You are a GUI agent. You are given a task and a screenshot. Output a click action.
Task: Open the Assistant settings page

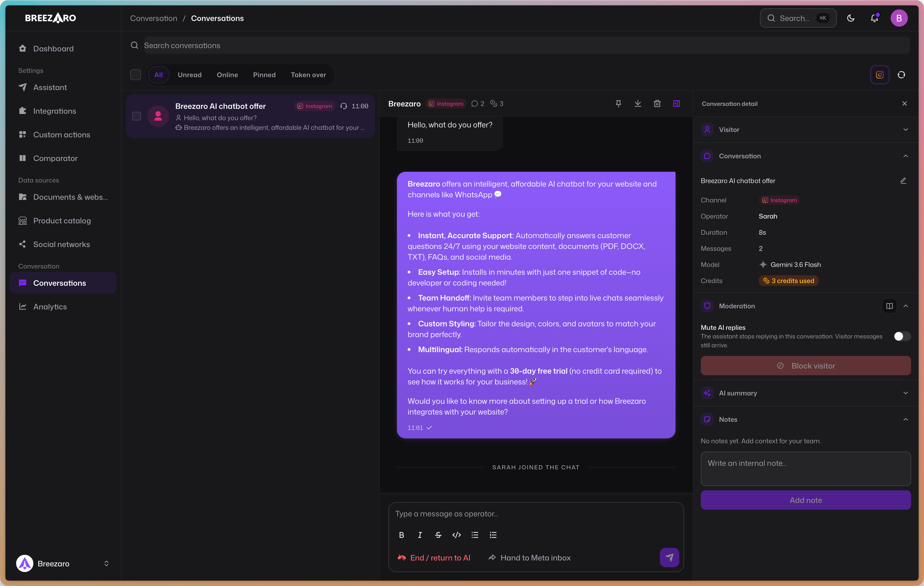[63, 87]
